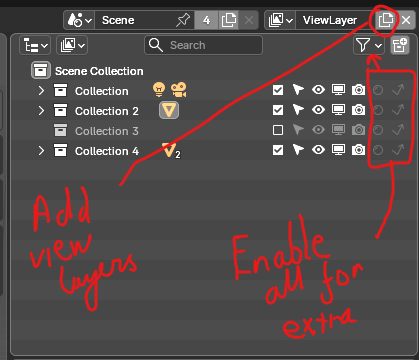Disable Collection 4 in viewports

point(338,150)
